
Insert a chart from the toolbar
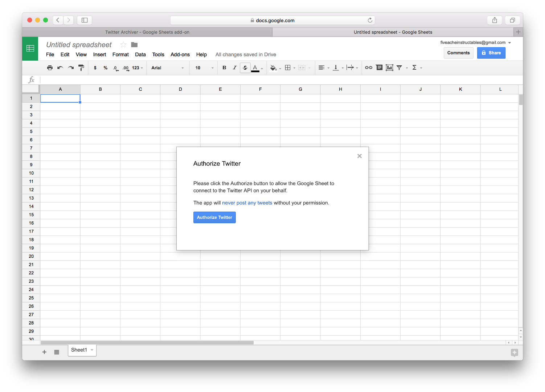tap(389, 68)
